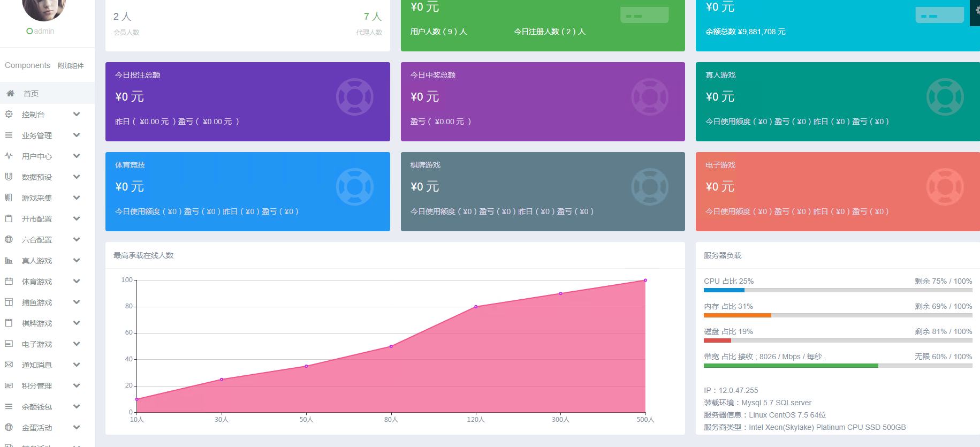
Task: Click the bar chart icon beside 真人游戏
Action: [x=9, y=260]
